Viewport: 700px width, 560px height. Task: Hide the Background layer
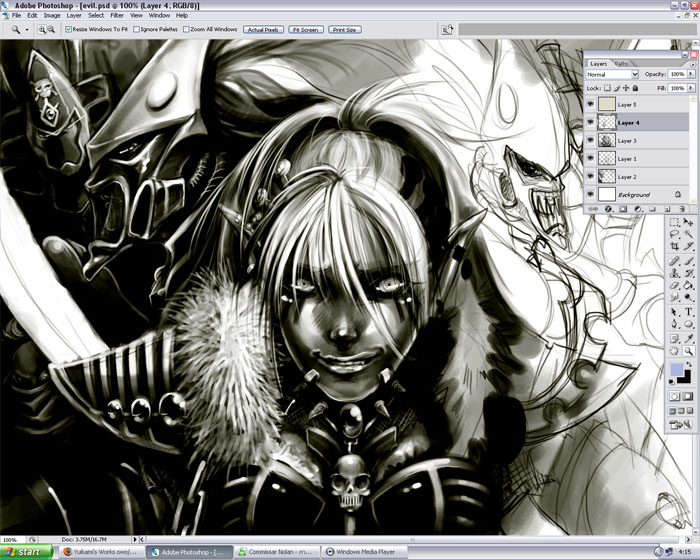pos(590,194)
